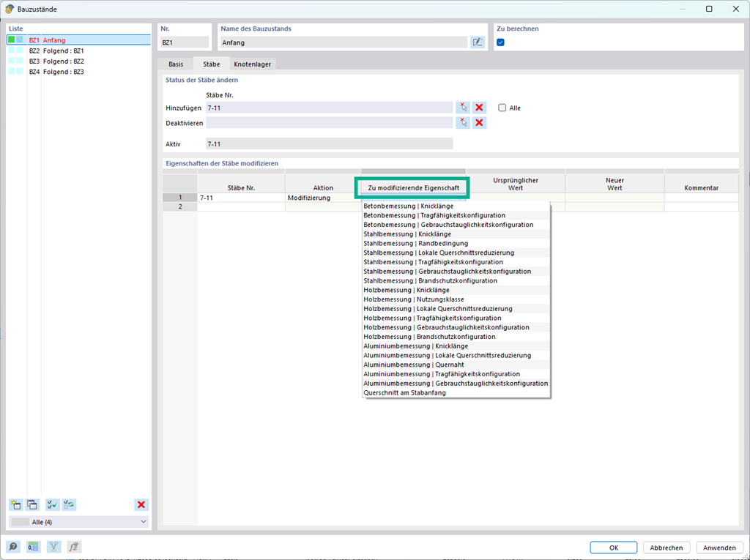This screenshot has width=750, height=560.
Task: Select table row header 2
Action: click(x=180, y=206)
